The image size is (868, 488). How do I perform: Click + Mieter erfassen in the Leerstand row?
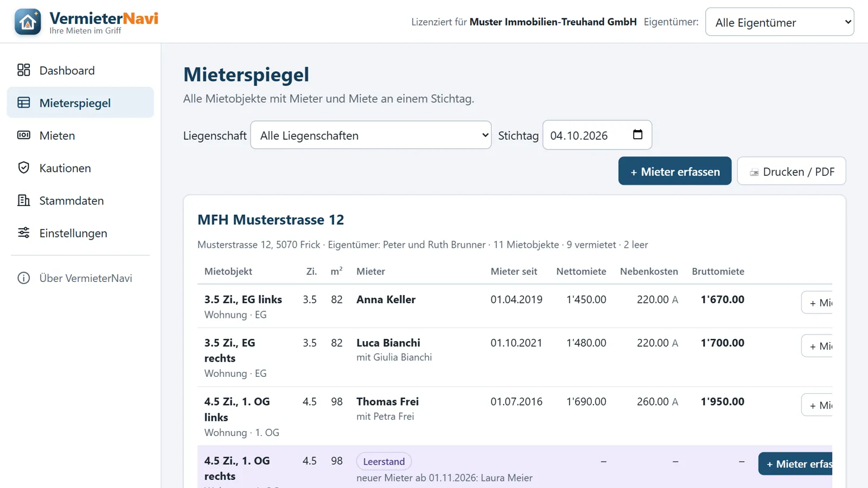[x=795, y=464]
